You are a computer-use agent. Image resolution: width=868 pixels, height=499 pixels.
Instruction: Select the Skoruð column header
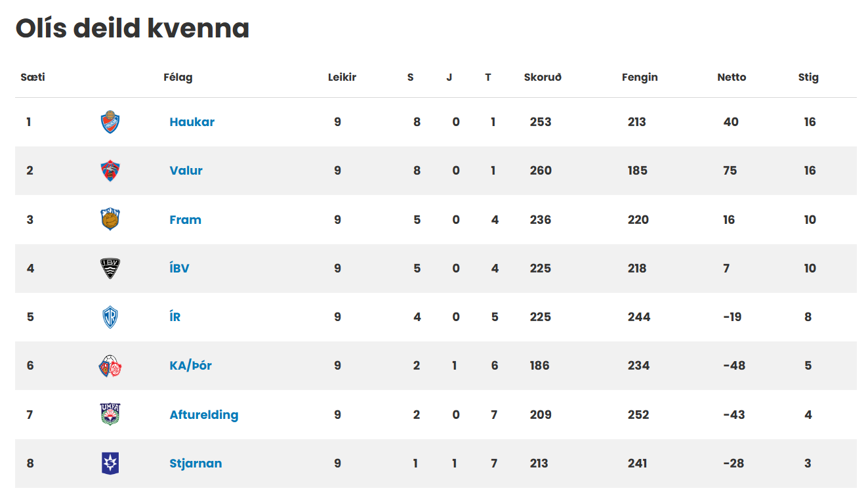[543, 77]
